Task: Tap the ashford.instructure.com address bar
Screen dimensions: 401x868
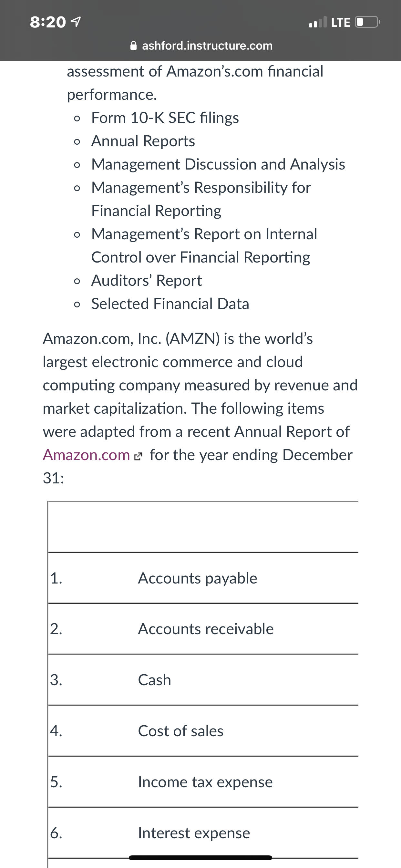Action: pyautogui.click(x=201, y=45)
